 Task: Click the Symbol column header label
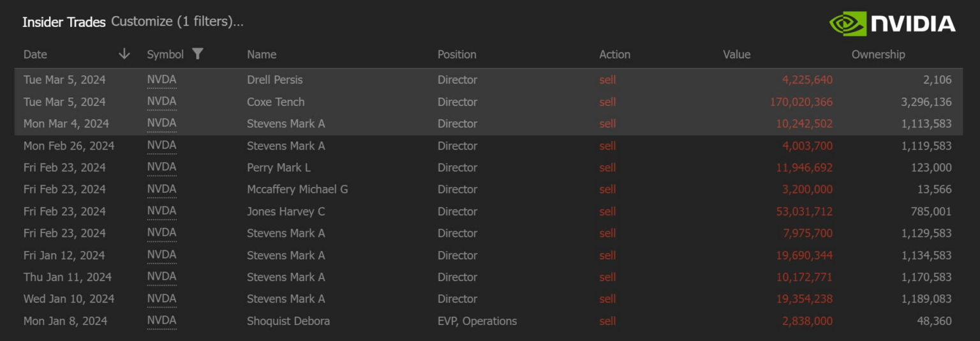point(165,54)
